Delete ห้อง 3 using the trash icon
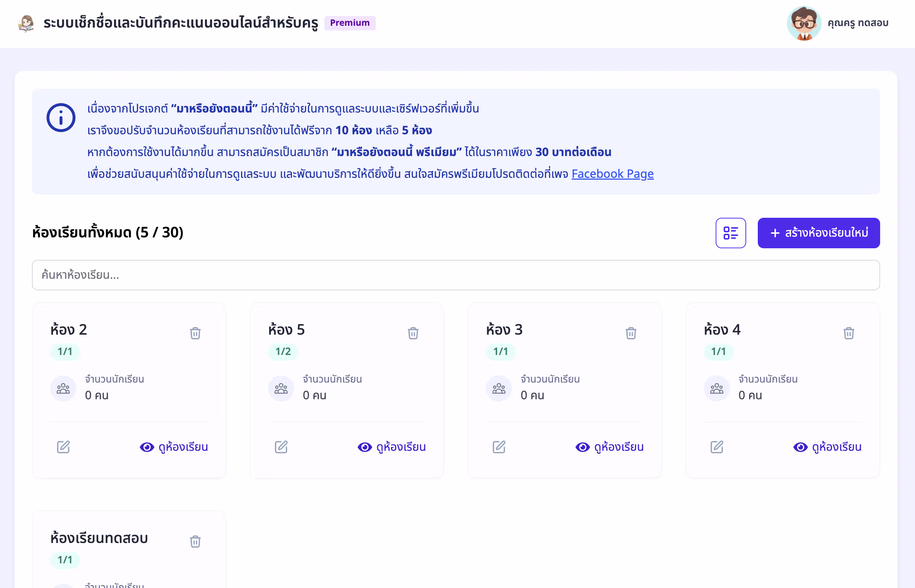The width and height of the screenshot is (915, 588). coord(631,333)
